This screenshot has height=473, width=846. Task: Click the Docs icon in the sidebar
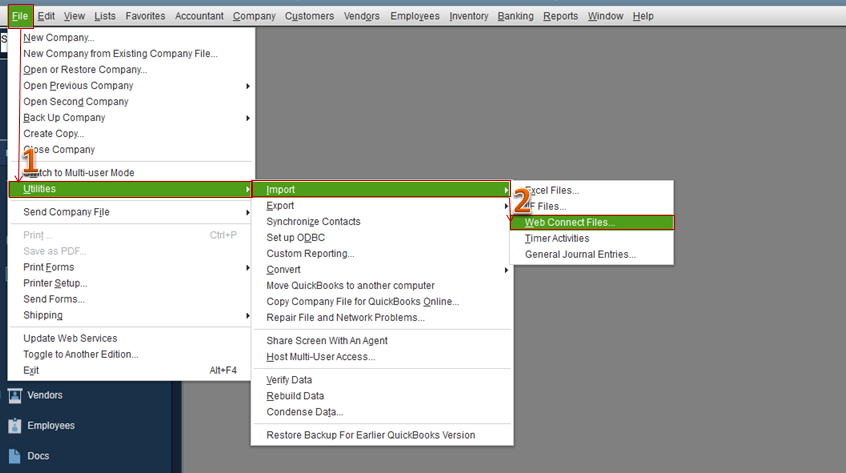click(15, 456)
